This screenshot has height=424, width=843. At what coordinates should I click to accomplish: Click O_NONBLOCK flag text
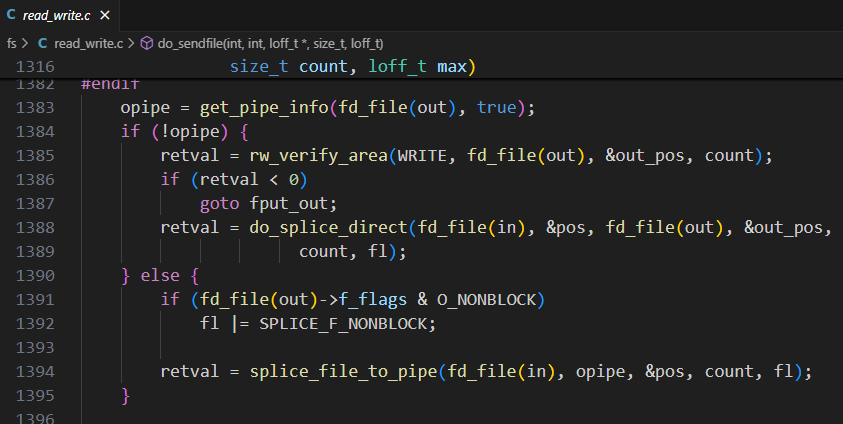click(487, 299)
